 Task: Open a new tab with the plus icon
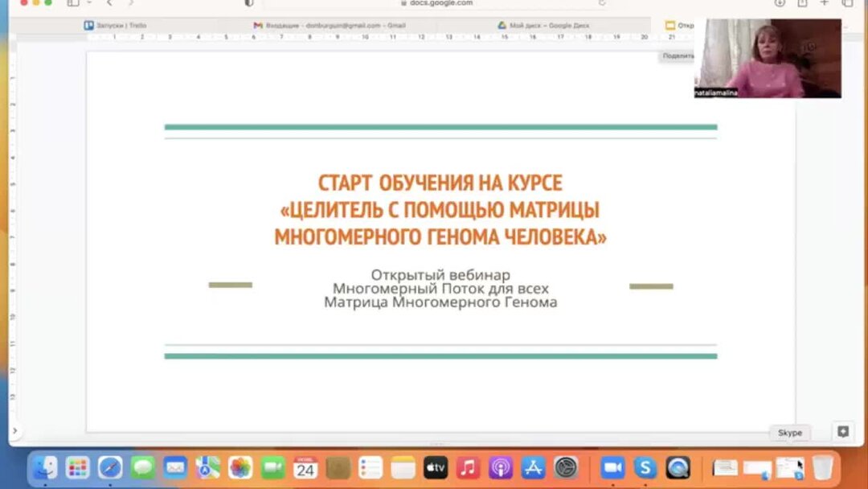coord(825,4)
